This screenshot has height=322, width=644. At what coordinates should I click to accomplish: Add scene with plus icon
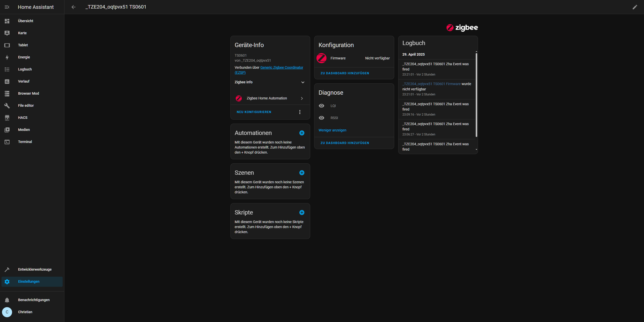302,173
